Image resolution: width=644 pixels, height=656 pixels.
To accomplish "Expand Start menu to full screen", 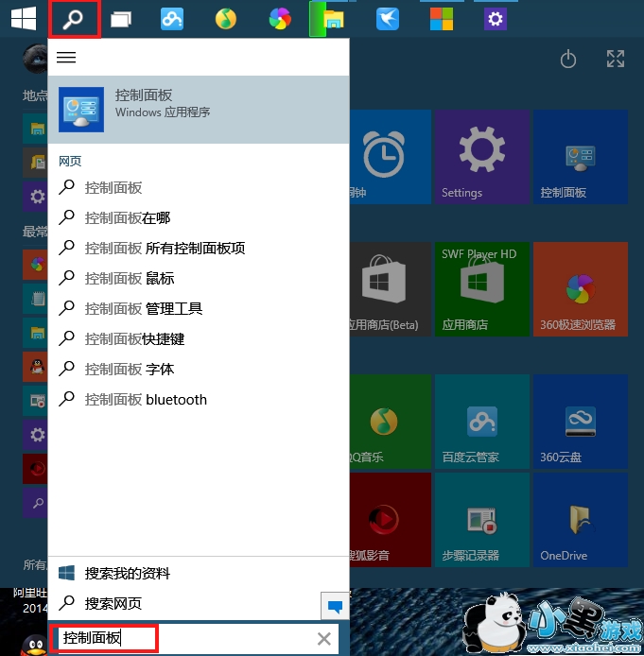I will pyautogui.click(x=616, y=59).
